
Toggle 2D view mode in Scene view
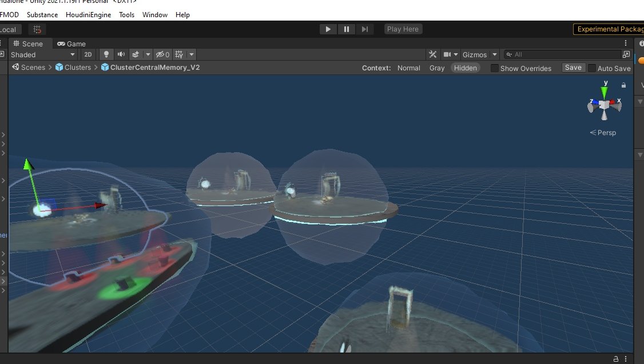coord(89,54)
